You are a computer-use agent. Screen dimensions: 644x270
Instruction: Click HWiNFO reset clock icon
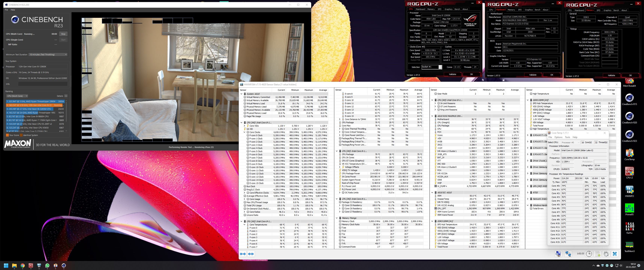point(589,254)
